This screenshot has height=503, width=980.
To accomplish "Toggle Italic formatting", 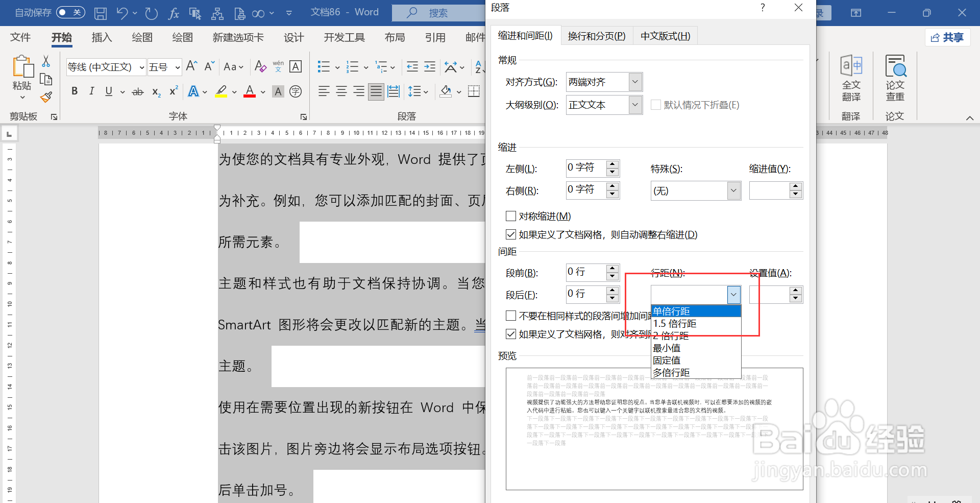I will pos(92,91).
